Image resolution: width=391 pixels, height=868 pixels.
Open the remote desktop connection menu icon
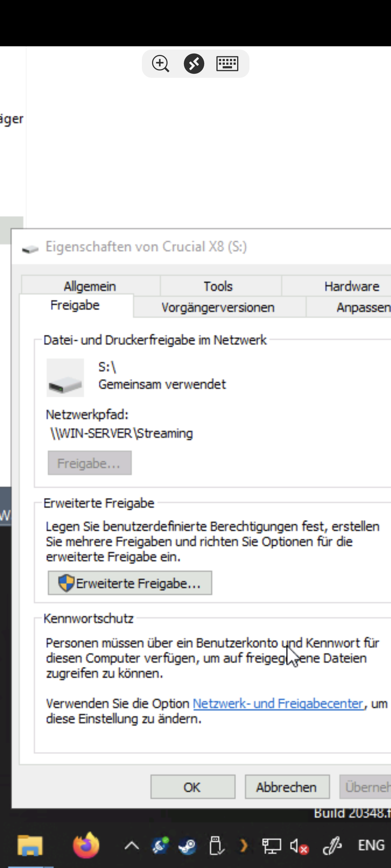(194, 64)
